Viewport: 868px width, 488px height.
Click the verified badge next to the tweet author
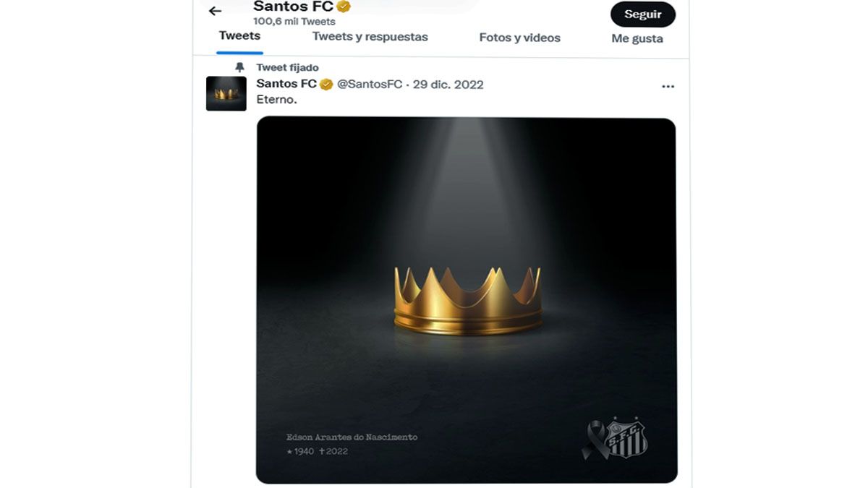326,85
